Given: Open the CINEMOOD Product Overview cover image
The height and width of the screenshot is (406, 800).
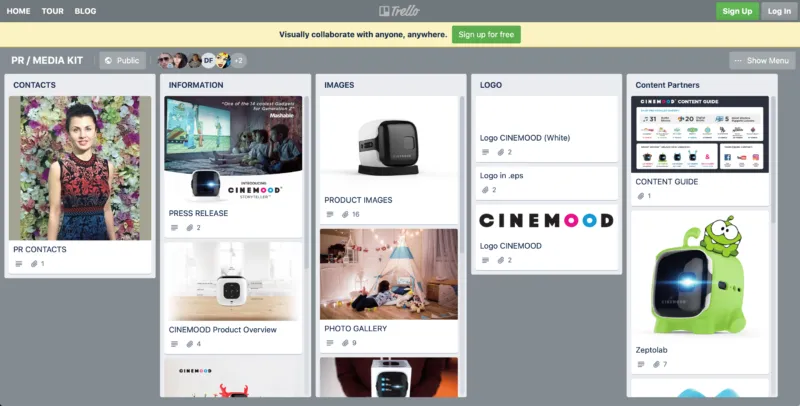Looking at the screenshot, I should pos(233,281).
